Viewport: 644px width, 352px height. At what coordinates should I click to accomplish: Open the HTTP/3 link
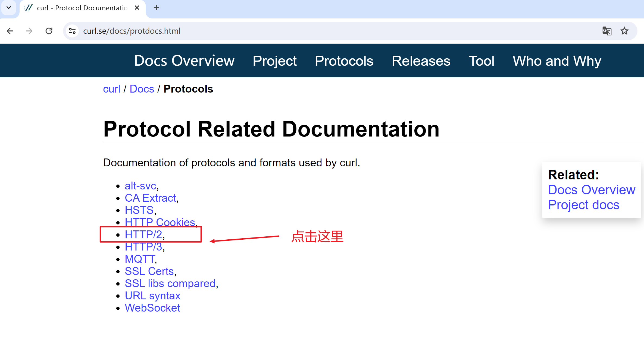(x=143, y=247)
